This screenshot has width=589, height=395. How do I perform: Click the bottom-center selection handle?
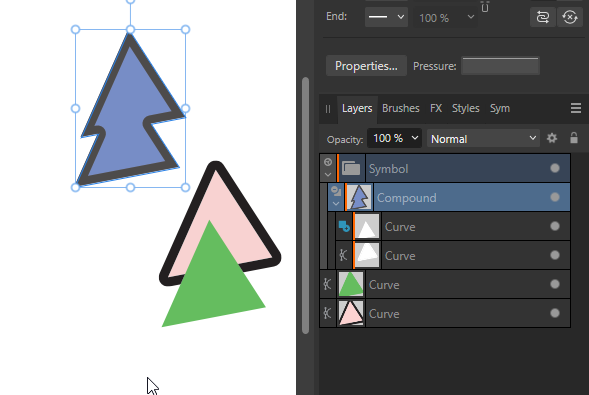[130, 187]
